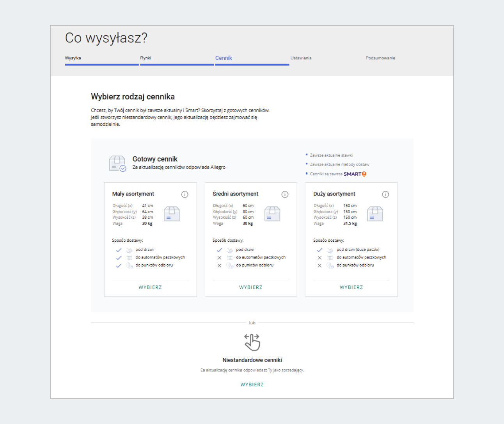Open info icon for Duży asortyment

(385, 194)
